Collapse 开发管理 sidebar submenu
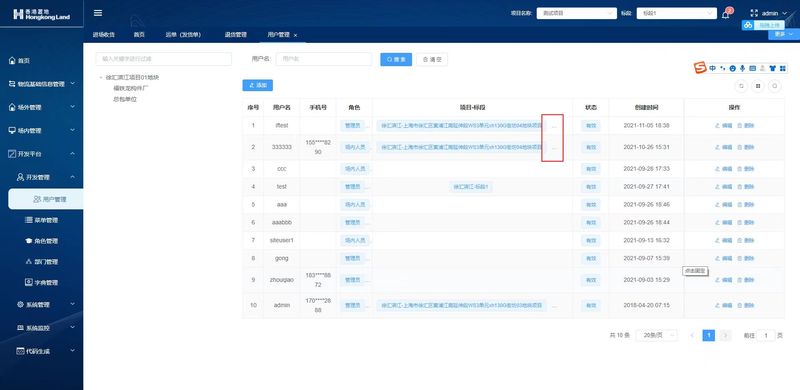This screenshot has height=390, width=800. click(42, 177)
